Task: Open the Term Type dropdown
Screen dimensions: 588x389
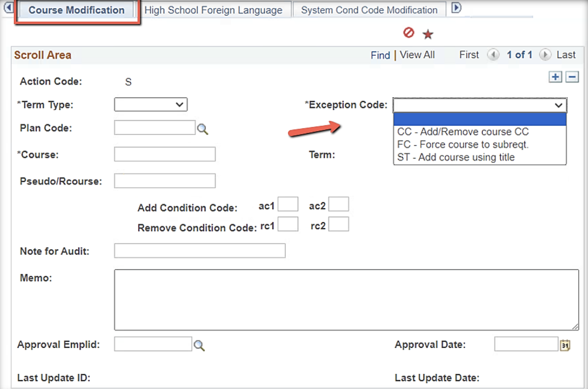Action: coord(151,105)
